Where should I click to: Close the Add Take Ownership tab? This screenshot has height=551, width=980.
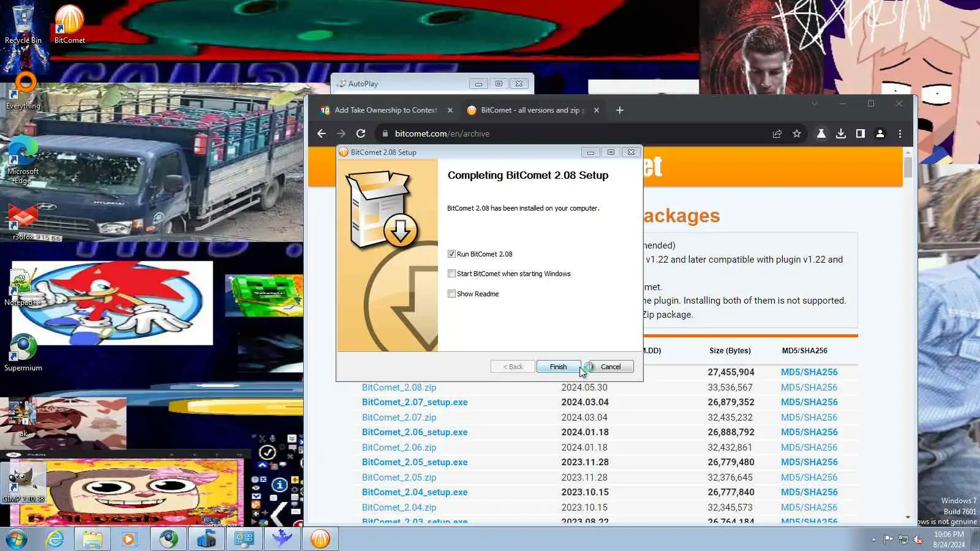450,110
